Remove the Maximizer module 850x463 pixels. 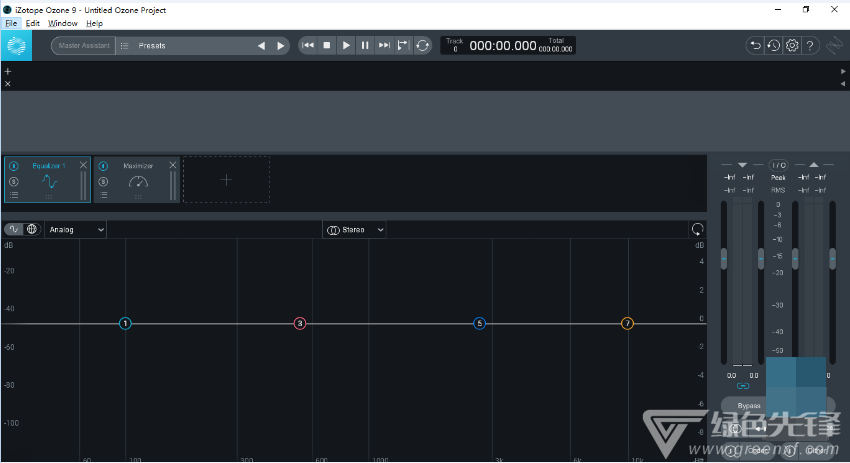point(172,165)
